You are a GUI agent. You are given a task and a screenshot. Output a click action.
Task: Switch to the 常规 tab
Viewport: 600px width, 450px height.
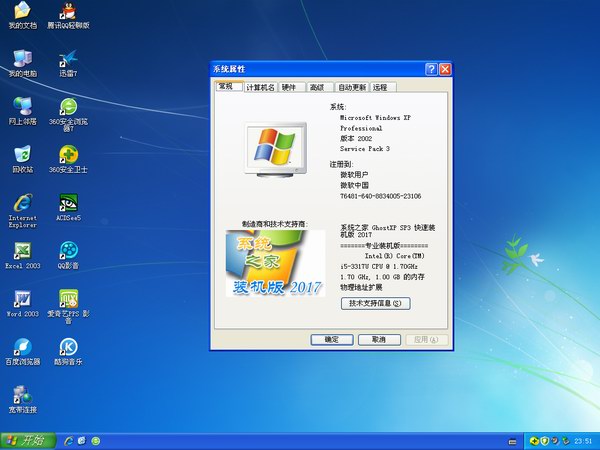(229, 86)
